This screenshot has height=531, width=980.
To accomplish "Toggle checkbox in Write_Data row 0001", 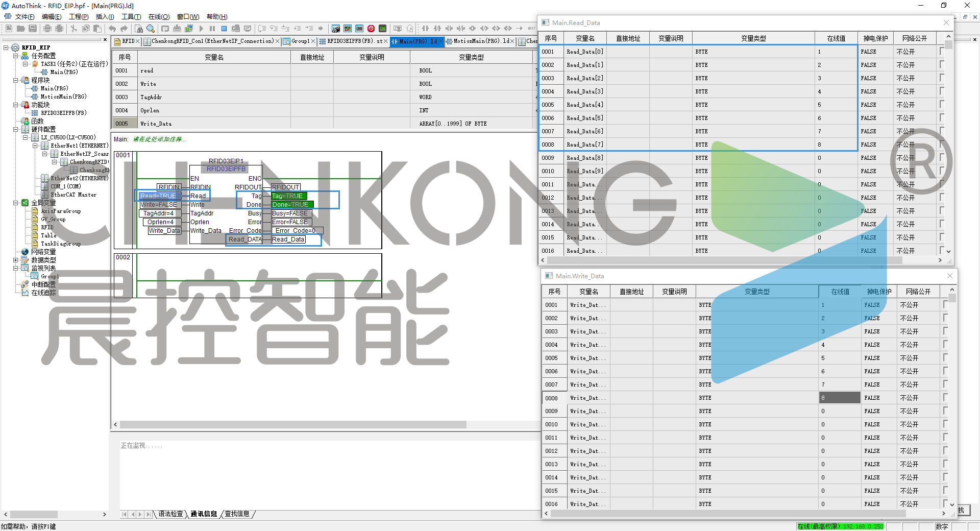I will [x=946, y=304].
